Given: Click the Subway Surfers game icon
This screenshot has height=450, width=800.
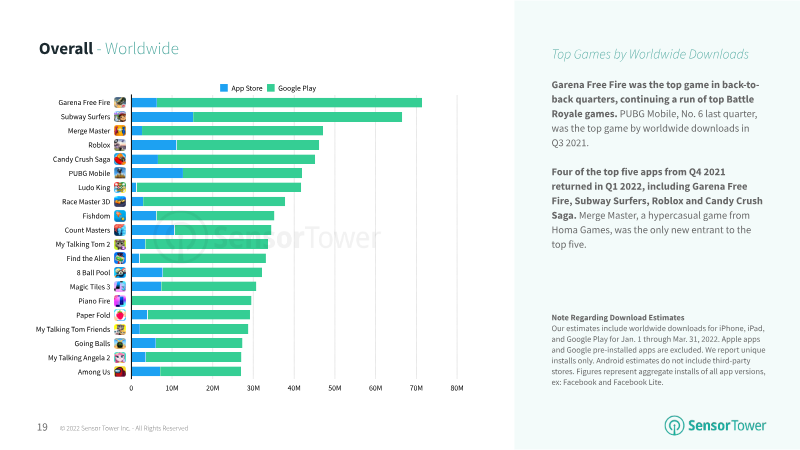Looking at the screenshot, I should (120, 117).
